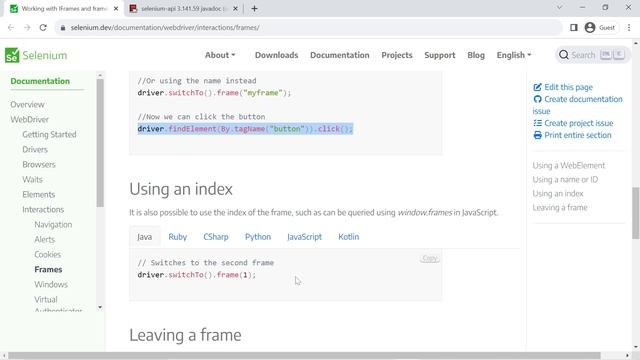Click Print entire section link

[578, 135]
